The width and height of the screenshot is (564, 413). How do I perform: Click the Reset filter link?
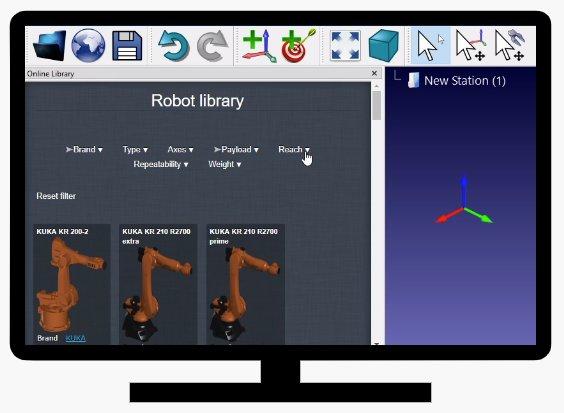coord(56,196)
